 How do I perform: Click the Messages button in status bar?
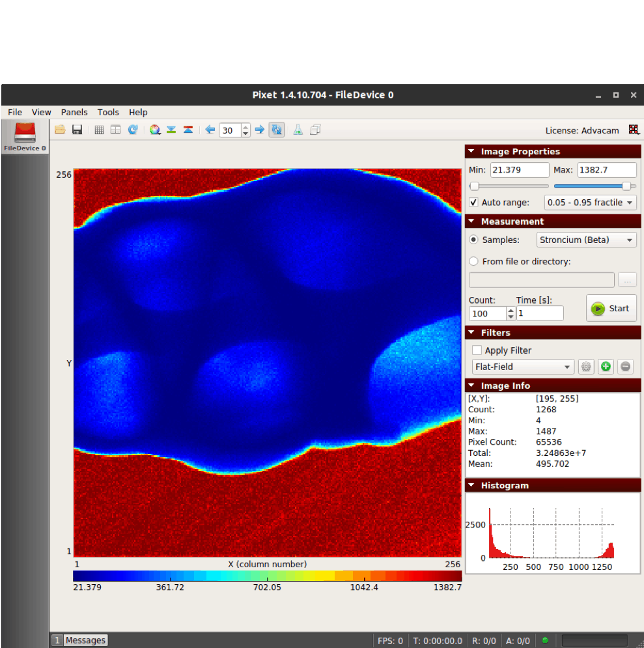tap(85, 640)
